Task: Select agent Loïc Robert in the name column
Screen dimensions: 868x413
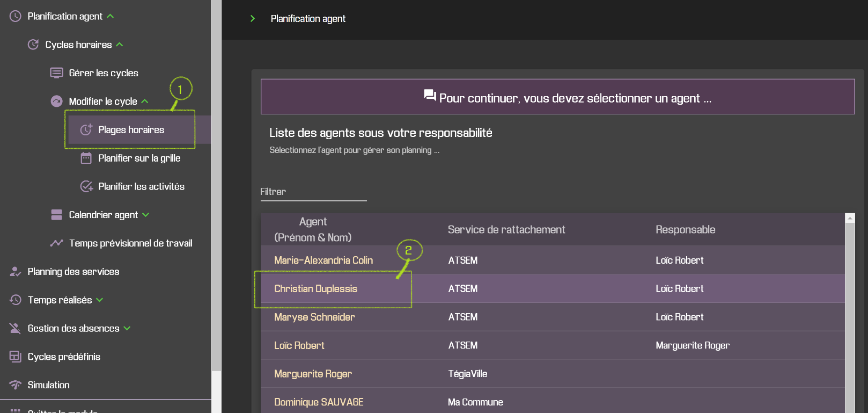Action: [x=299, y=346]
